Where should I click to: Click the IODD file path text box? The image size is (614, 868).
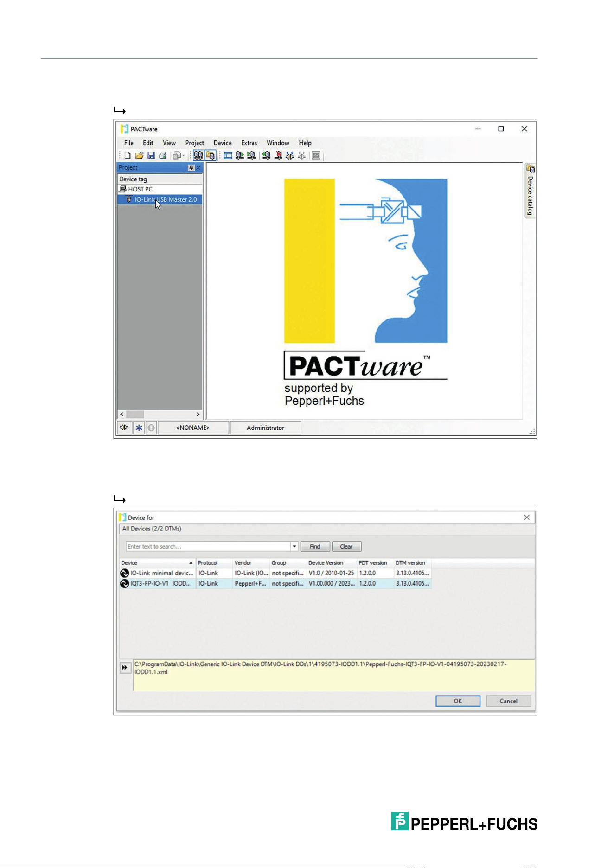[334, 675]
